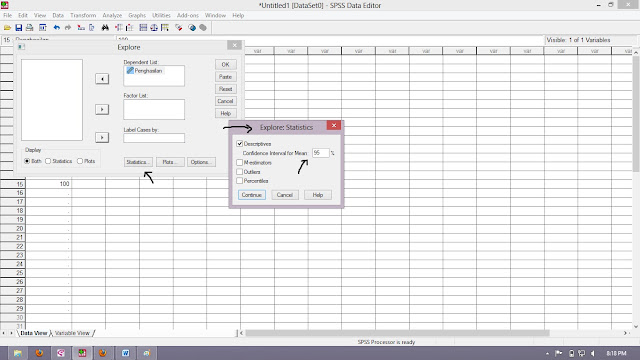Viewport: 640px width, 360px height.
Task: Click the Print toolbar icon
Action: pos(29,28)
